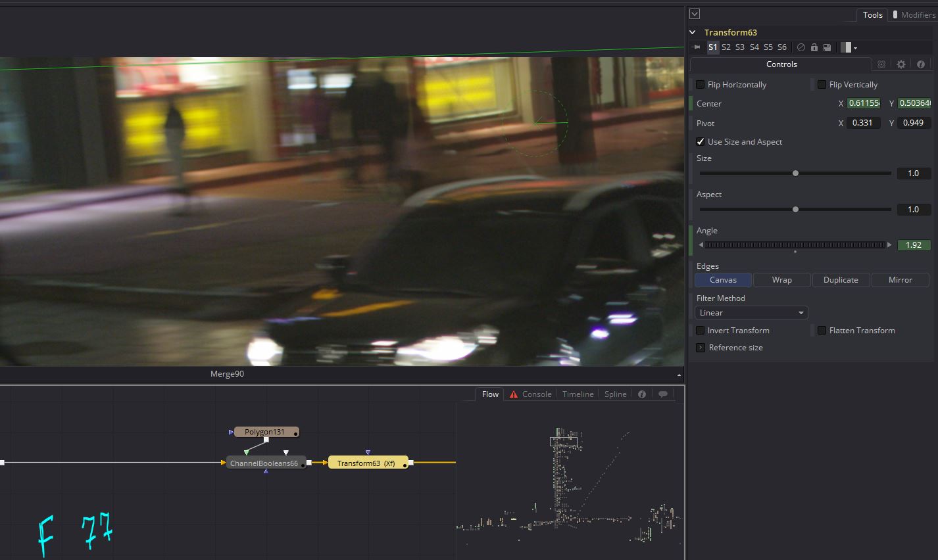Open the gear settings tab in the inspector
938x560 pixels.
click(x=901, y=64)
